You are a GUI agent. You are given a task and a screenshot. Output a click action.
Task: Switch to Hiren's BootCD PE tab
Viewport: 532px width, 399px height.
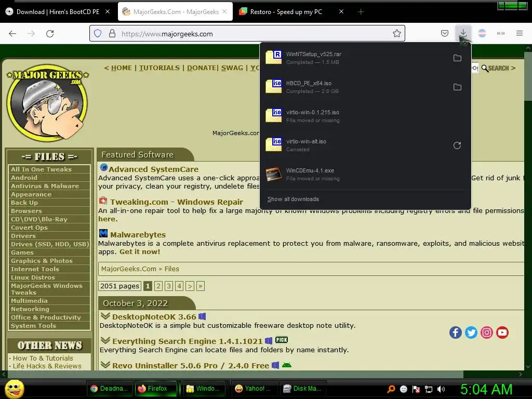58,12
